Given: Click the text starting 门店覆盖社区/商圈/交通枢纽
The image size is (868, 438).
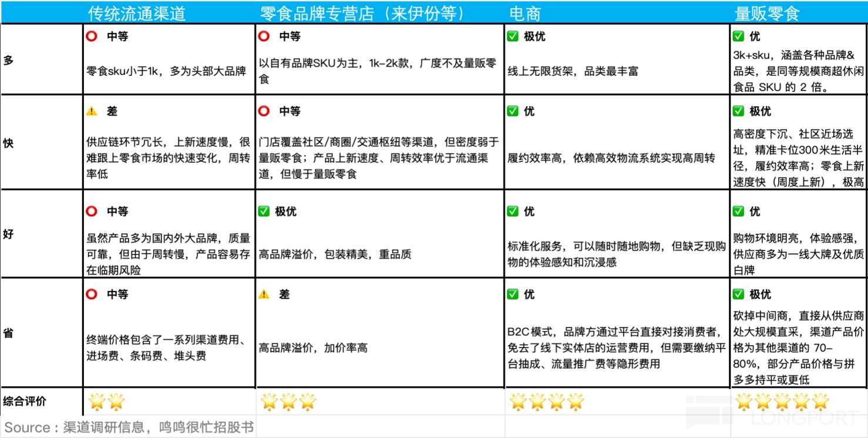Looking at the screenshot, I should (379, 158).
